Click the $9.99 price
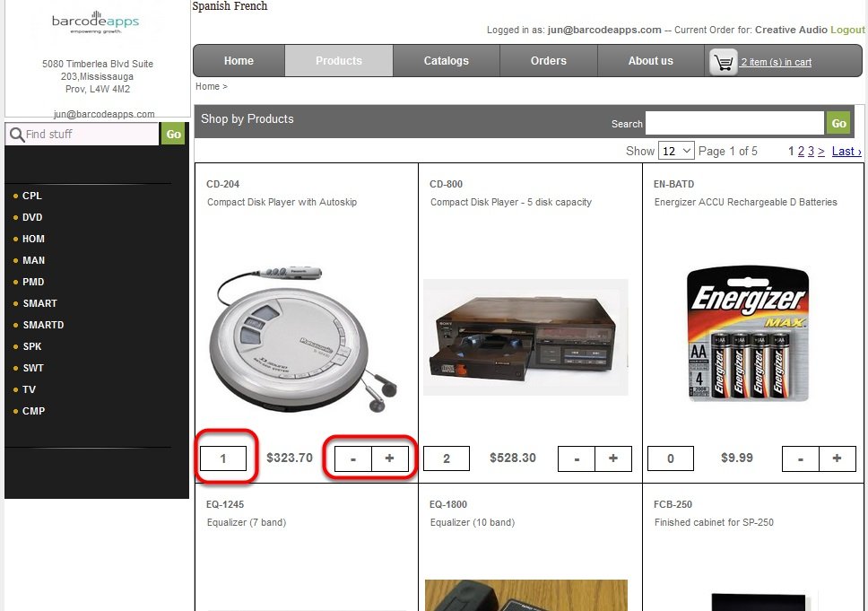 click(737, 458)
